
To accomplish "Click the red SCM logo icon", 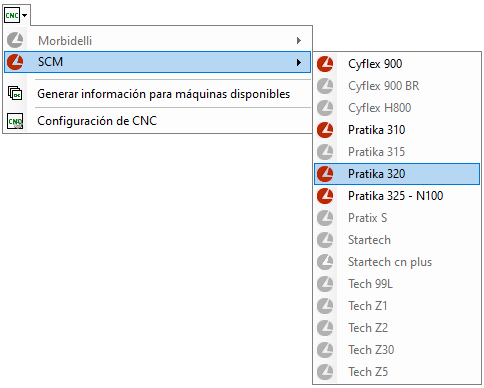I will point(15,62).
